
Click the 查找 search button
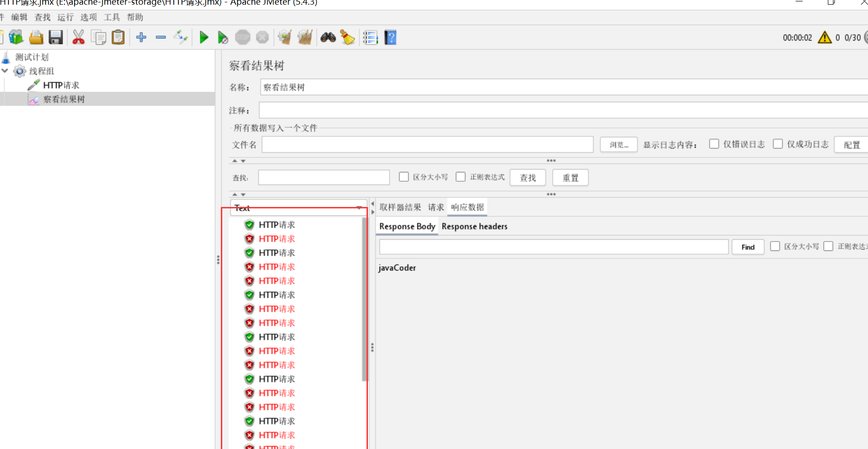coord(528,178)
